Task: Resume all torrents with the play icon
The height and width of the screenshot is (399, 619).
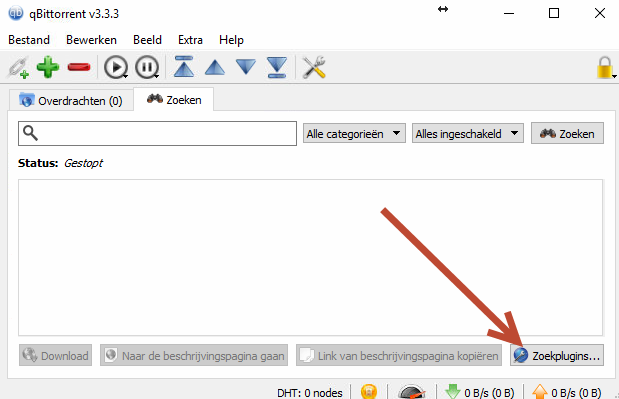Action: pos(116,67)
